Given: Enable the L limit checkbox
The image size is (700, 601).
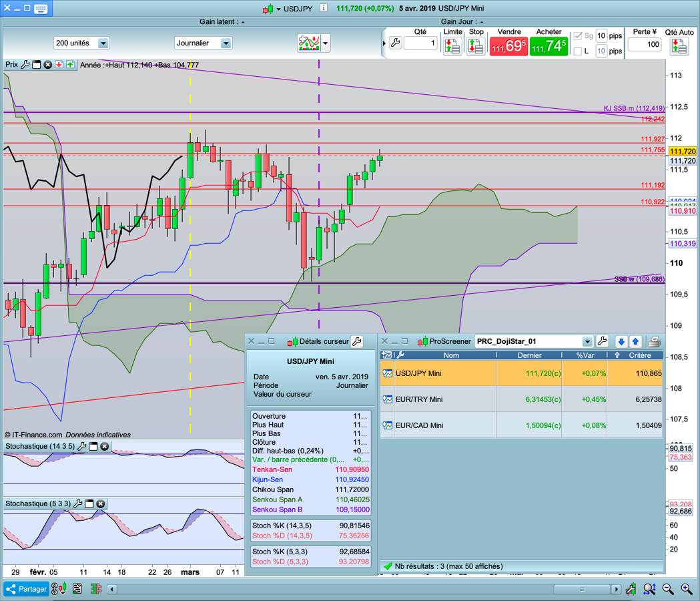Looking at the screenshot, I should 578,51.
